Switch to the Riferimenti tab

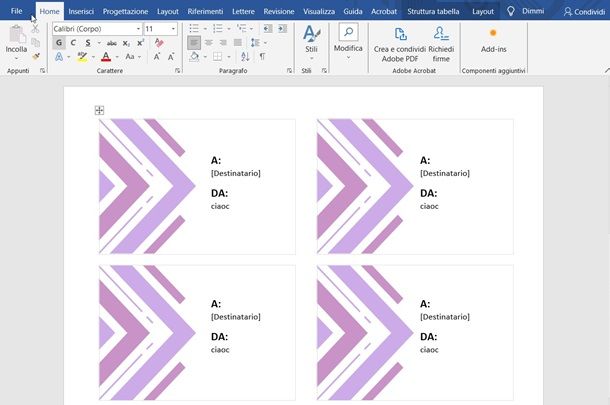[x=205, y=12]
